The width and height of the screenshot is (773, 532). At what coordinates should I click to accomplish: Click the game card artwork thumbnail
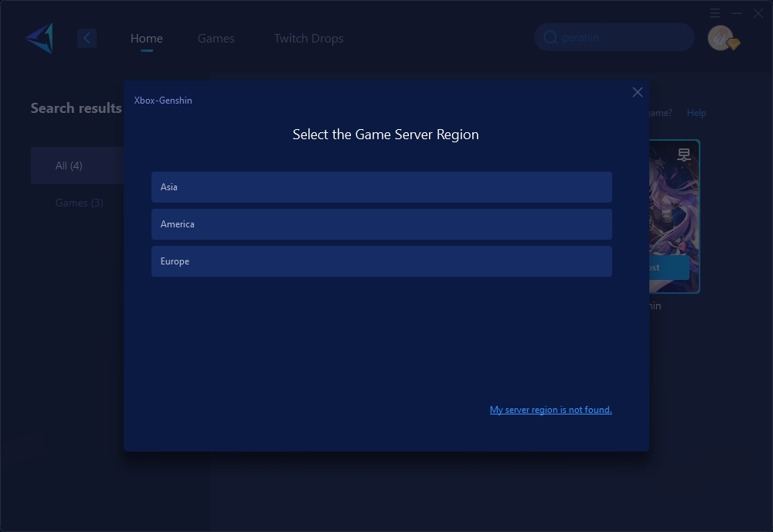[674, 217]
